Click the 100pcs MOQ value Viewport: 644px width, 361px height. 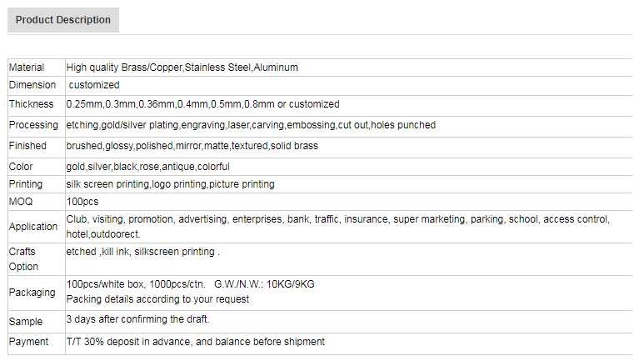pyautogui.click(x=82, y=202)
